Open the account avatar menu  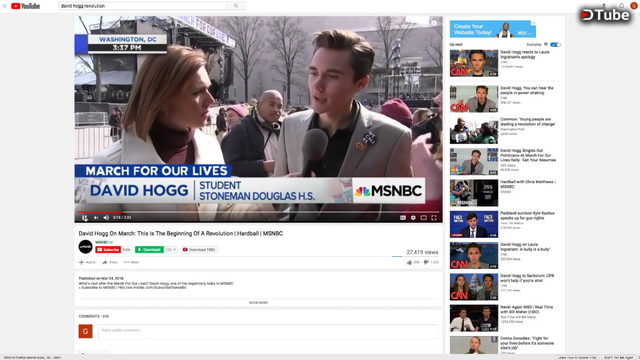coord(634,6)
